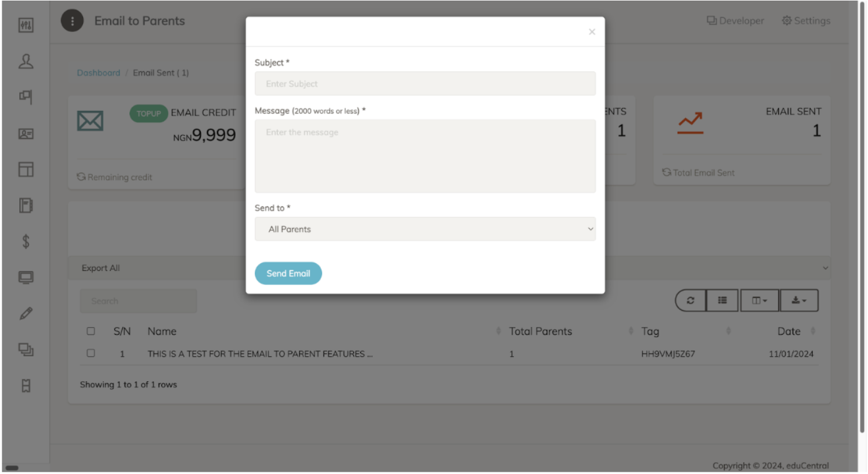
Task: Open the Send to All Parents dropdown
Action: click(x=425, y=229)
